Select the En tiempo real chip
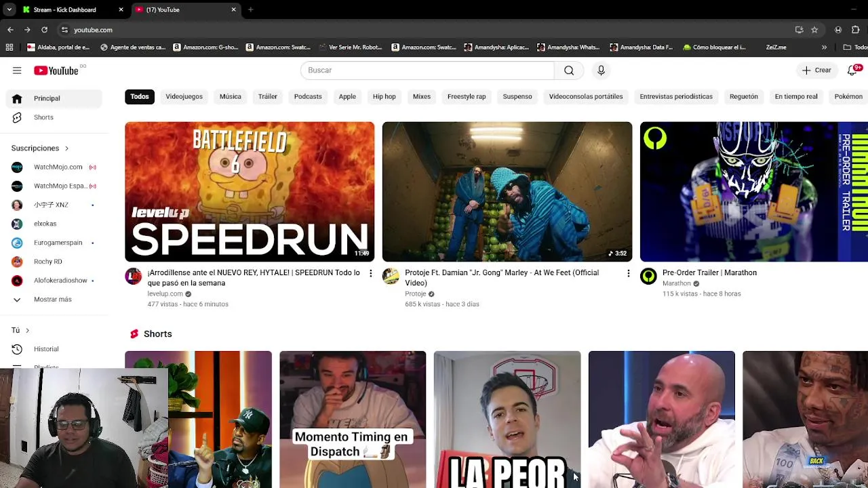The width and height of the screenshot is (868, 488). coord(796,96)
